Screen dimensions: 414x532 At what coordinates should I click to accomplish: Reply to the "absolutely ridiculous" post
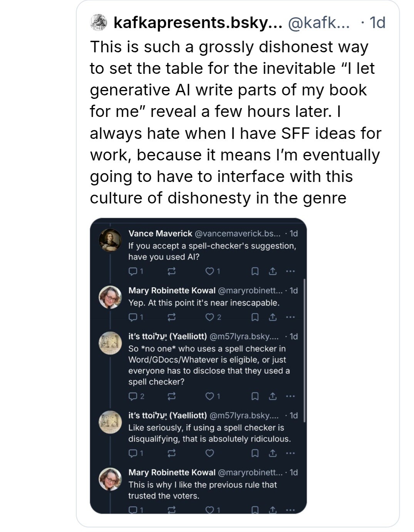point(132,454)
